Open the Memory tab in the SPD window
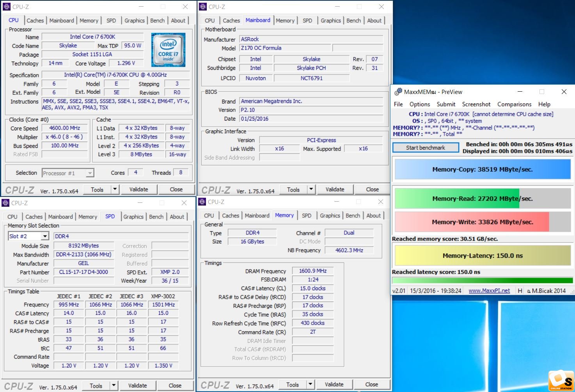Screen dimensions: 575x392 pos(88,217)
